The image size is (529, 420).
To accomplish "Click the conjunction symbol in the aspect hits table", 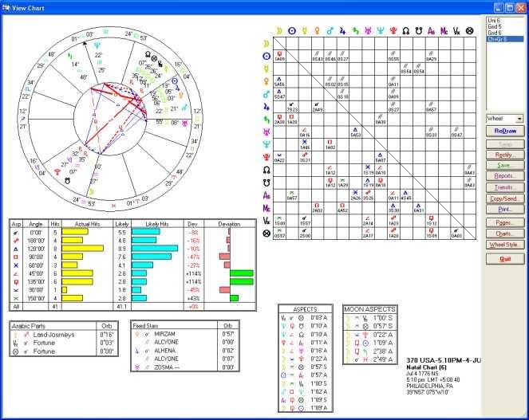I will [15, 233].
